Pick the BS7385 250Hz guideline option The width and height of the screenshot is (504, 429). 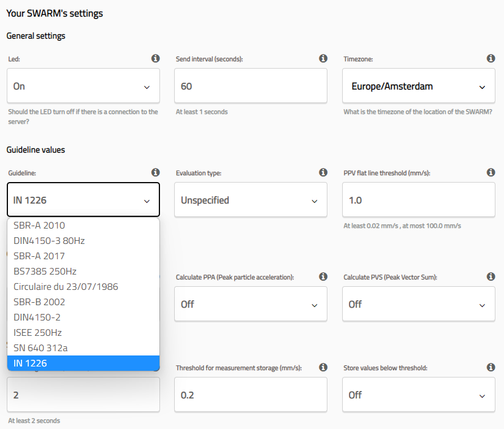pyautogui.click(x=45, y=271)
